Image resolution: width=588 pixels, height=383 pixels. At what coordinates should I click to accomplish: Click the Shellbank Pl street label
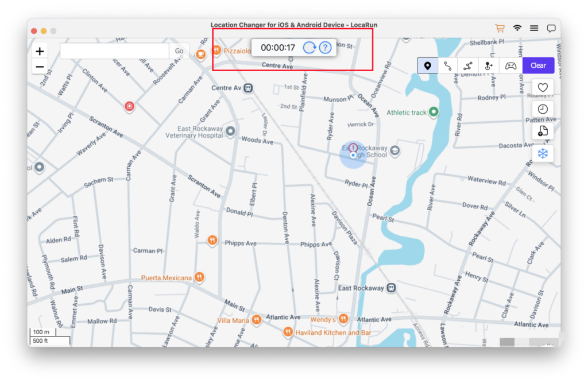tap(487, 42)
